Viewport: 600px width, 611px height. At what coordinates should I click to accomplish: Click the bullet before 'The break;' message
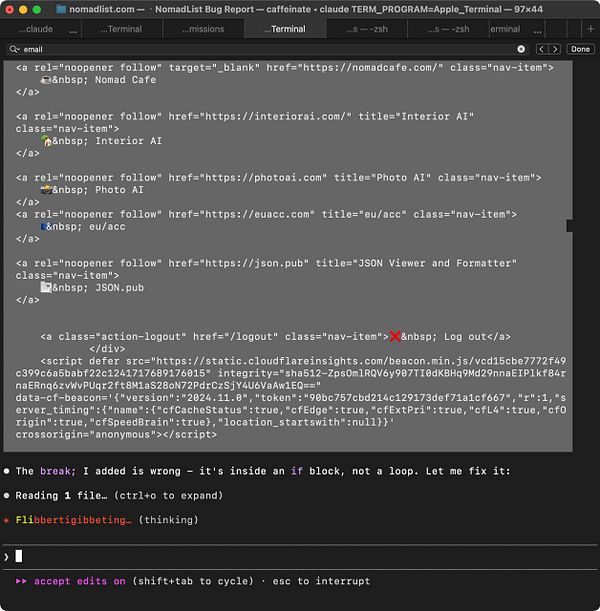click(6, 471)
